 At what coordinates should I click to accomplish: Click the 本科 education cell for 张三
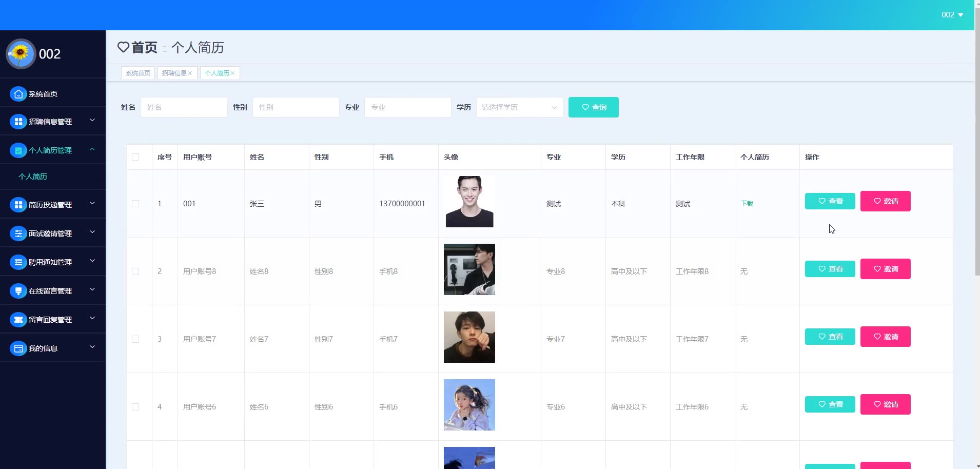[618, 204]
